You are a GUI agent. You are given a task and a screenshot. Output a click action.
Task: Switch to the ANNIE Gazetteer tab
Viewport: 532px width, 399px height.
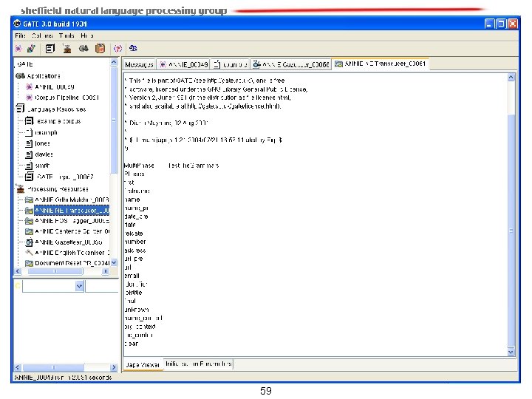tap(291, 64)
